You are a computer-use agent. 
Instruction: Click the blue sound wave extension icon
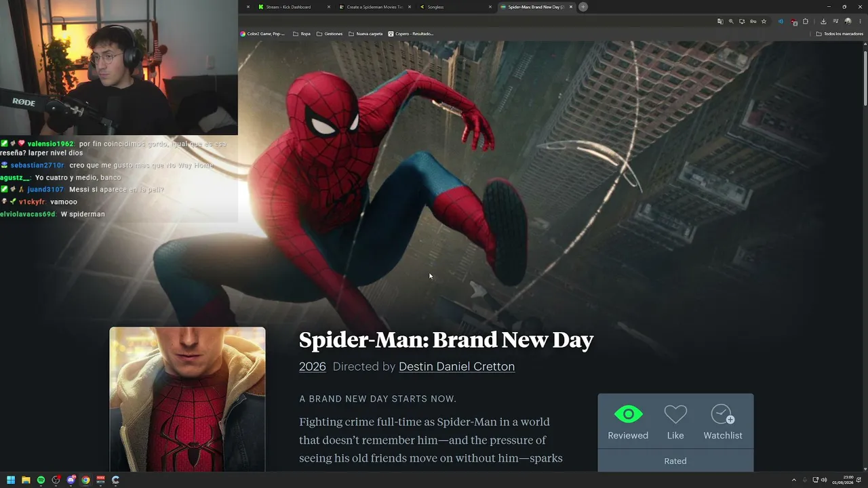pyautogui.click(x=781, y=21)
